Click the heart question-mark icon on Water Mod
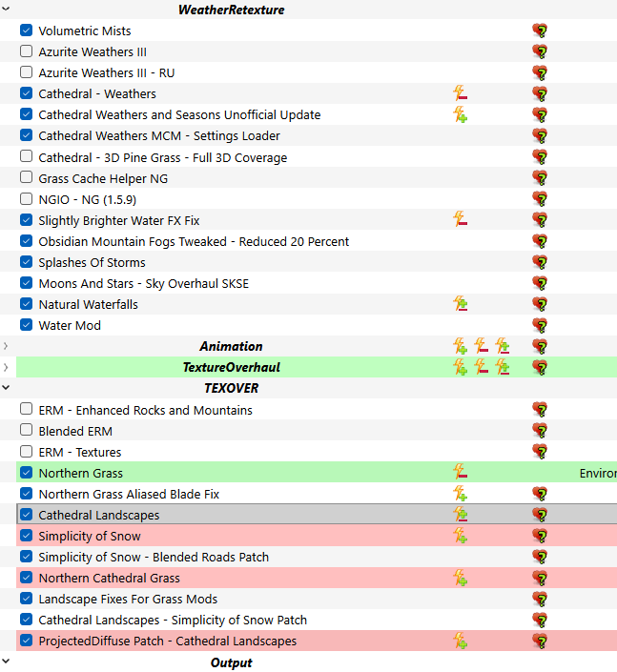 (x=540, y=325)
